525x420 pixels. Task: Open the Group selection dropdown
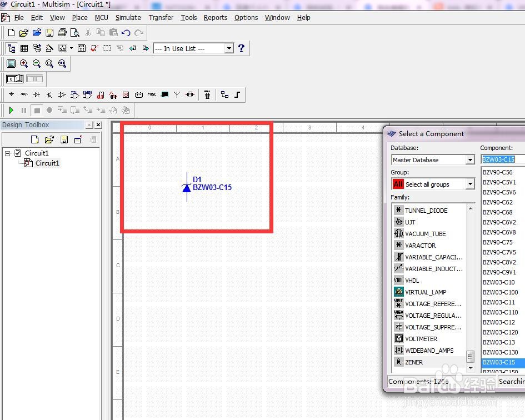coord(470,184)
